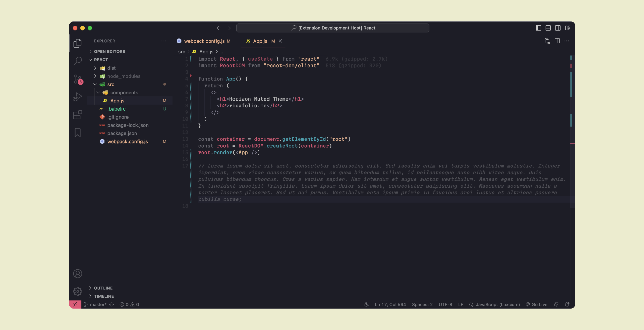Click the breakpoint marker near line 4

[x=191, y=76]
